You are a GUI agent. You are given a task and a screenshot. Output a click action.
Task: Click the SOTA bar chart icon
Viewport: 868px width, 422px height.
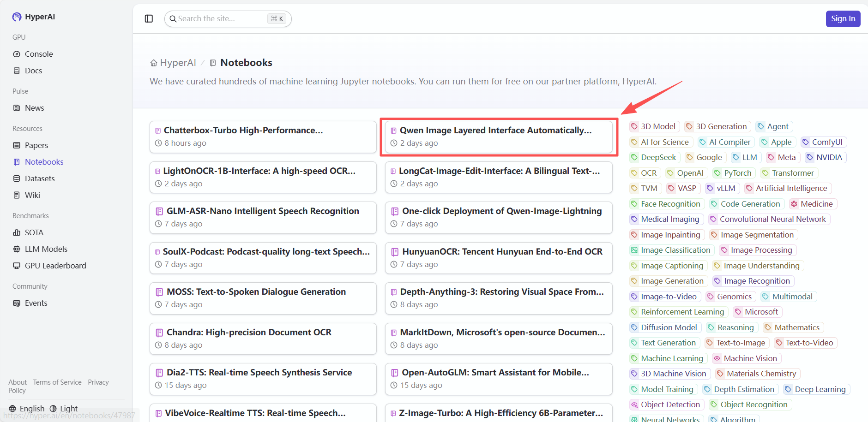[x=17, y=232]
